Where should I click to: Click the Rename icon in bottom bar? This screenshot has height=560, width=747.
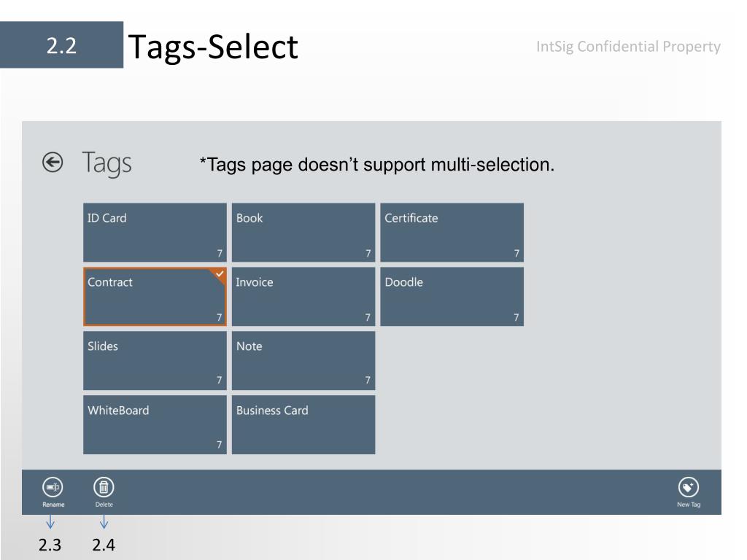53,487
